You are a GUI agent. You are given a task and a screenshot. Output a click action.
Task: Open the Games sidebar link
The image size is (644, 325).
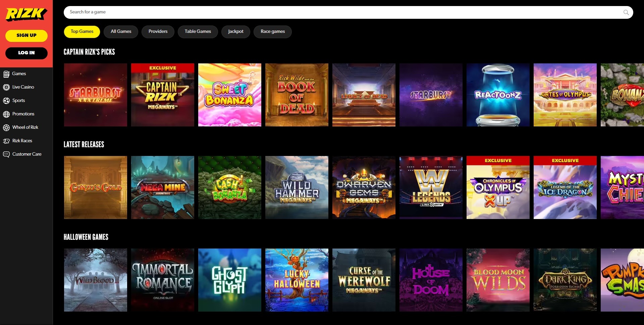click(19, 74)
